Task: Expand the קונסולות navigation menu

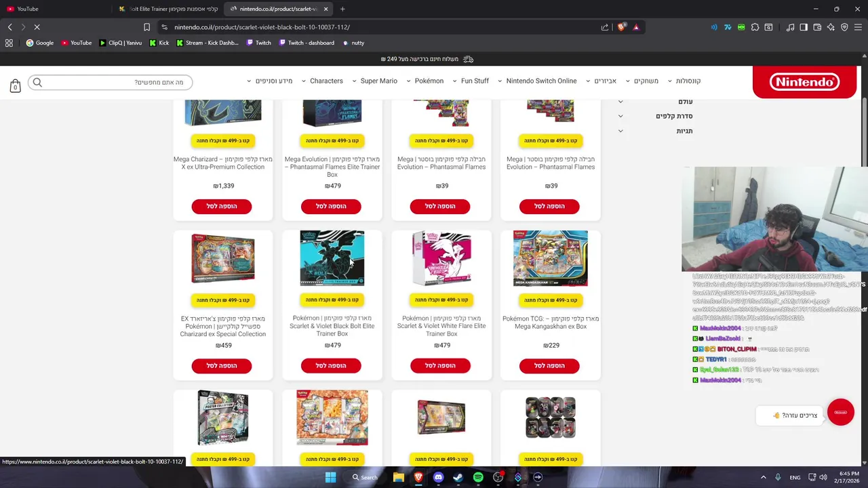Action: 684,81
